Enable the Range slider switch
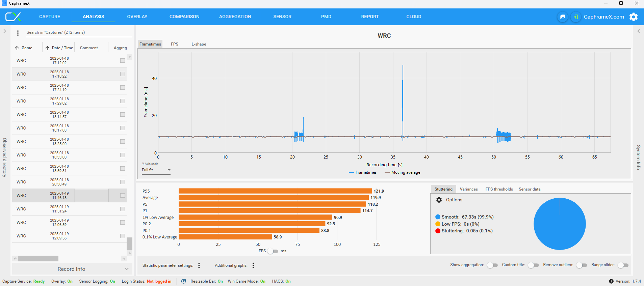This screenshot has height=286, width=644. point(623,265)
